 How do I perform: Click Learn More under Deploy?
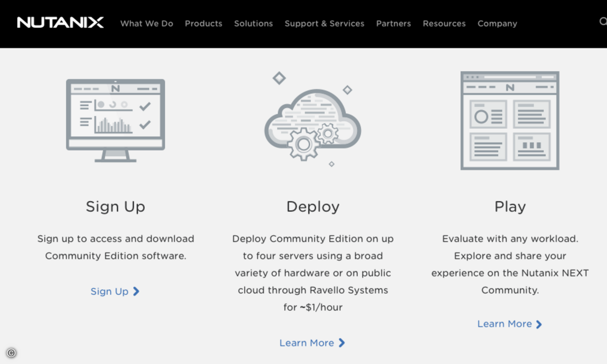coord(307,343)
